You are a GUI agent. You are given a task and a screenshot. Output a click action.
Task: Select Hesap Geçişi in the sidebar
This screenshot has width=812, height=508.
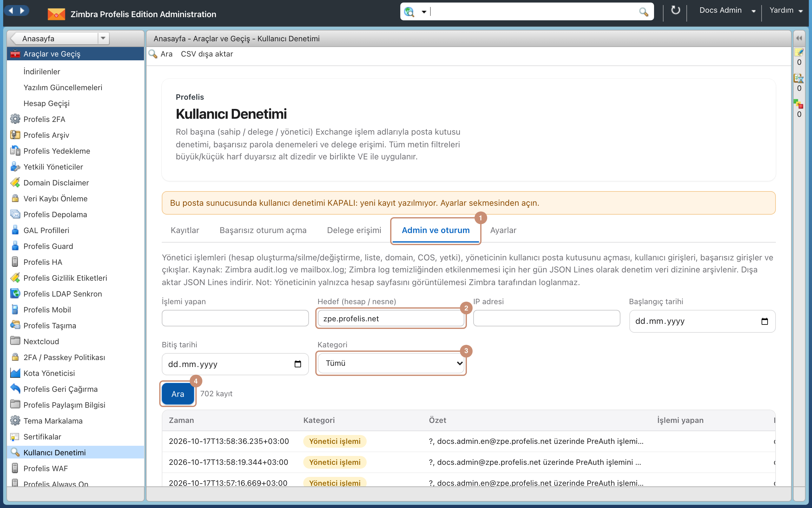(46, 103)
